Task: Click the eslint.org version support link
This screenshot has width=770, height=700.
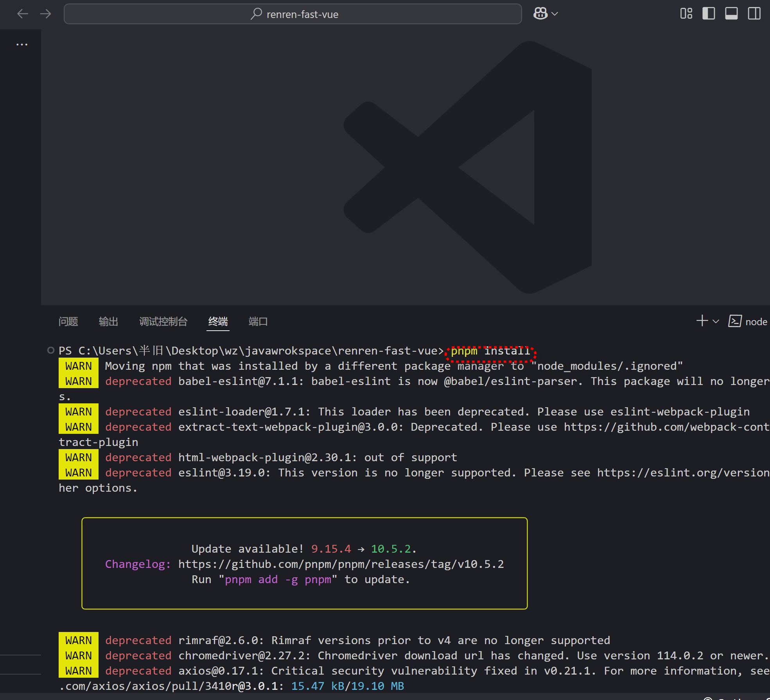Action: [683, 473]
